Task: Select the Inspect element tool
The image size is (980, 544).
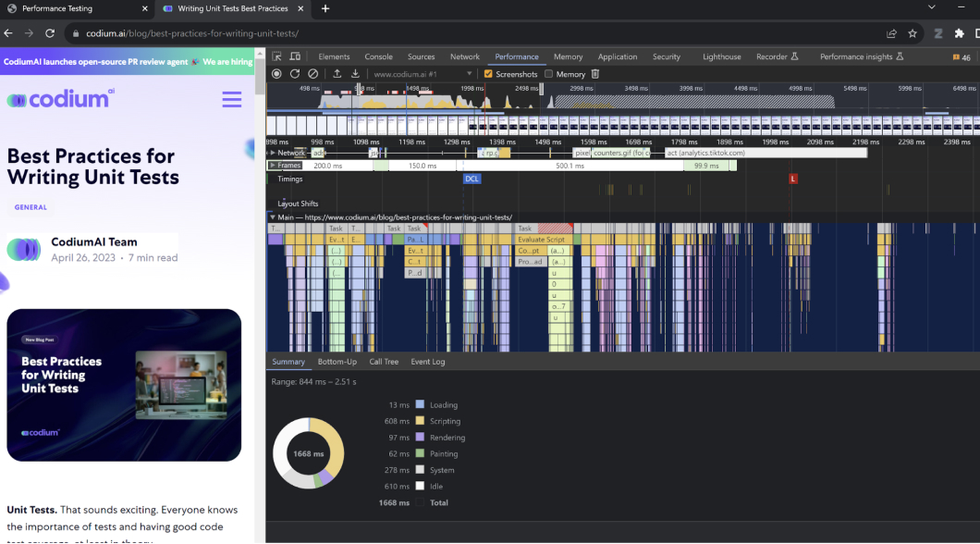Action: pyautogui.click(x=275, y=56)
